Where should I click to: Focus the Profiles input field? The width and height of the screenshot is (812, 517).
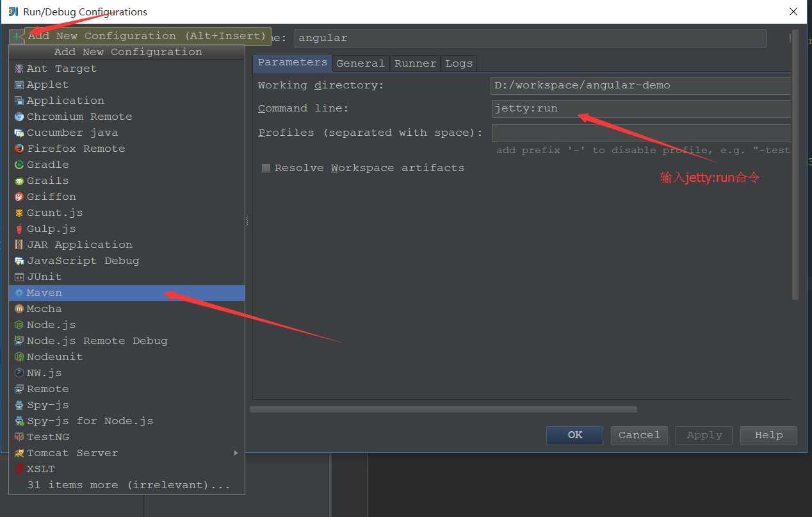click(641, 133)
